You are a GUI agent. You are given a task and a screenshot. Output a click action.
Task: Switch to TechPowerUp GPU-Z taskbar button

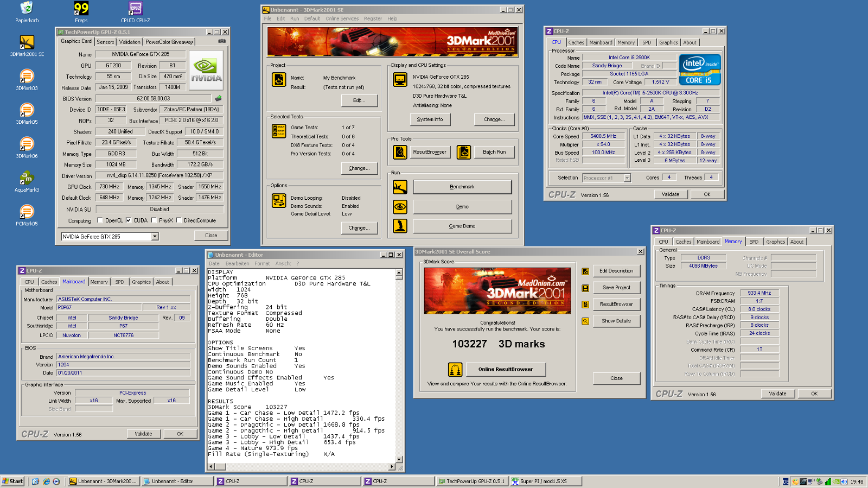(x=471, y=481)
